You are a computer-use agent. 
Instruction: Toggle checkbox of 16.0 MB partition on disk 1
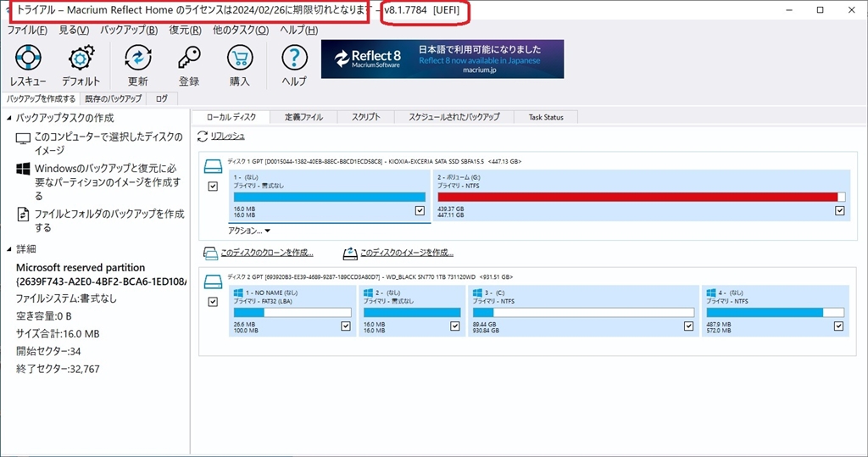[x=420, y=210]
